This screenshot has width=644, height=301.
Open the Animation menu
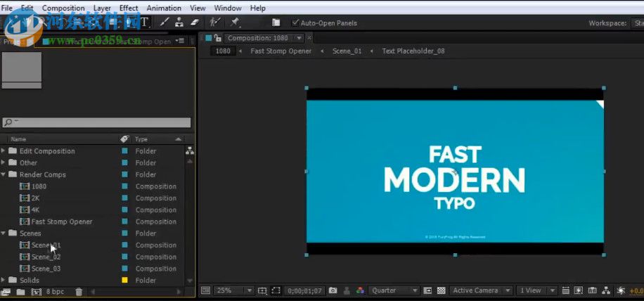click(164, 8)
